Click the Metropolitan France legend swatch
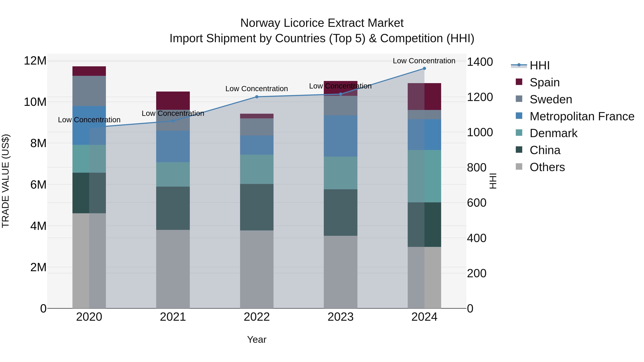 [519, 116]
